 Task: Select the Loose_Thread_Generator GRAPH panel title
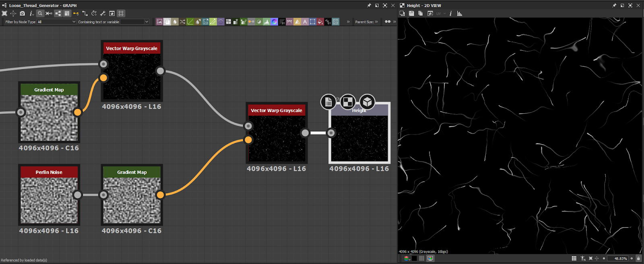(42, 5)
